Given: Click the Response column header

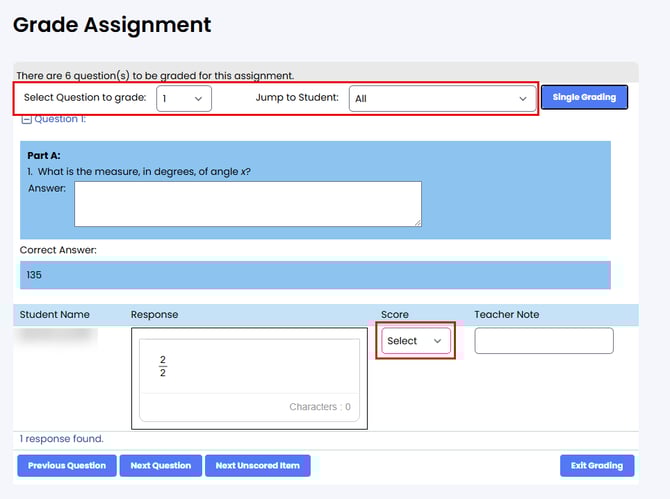Looking at the screenshot, I should coord(154,314).
